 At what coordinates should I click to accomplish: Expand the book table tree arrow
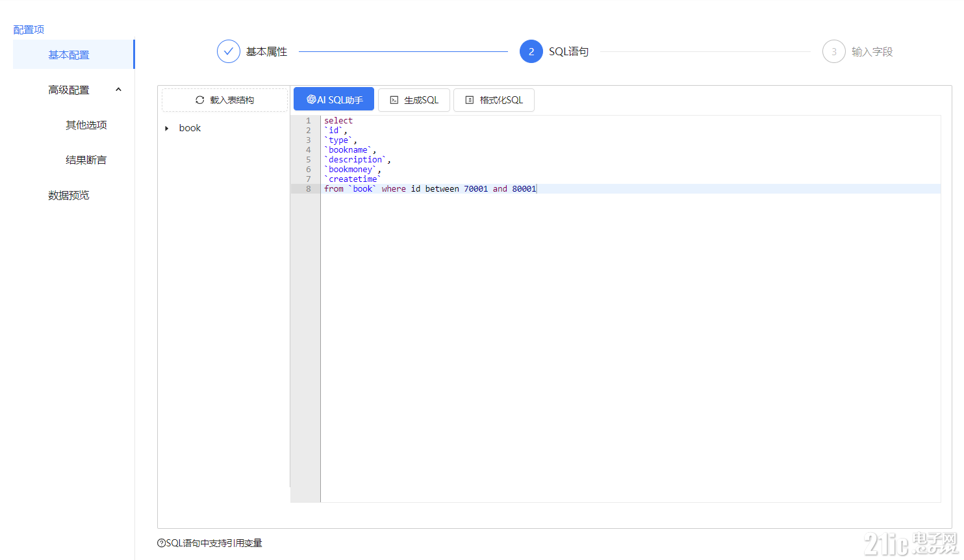pyautogui.click(x=167, y=129)
